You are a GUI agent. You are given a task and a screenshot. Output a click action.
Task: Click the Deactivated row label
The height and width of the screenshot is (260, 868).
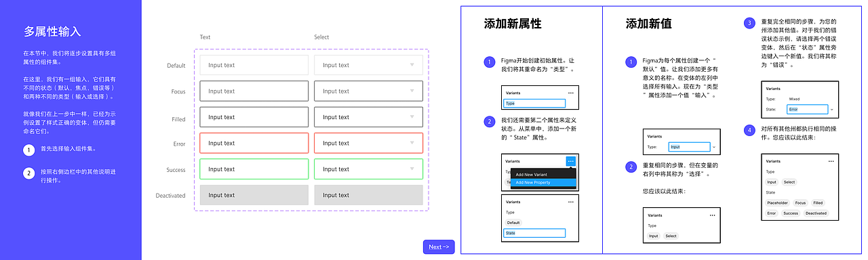(170, 196)
